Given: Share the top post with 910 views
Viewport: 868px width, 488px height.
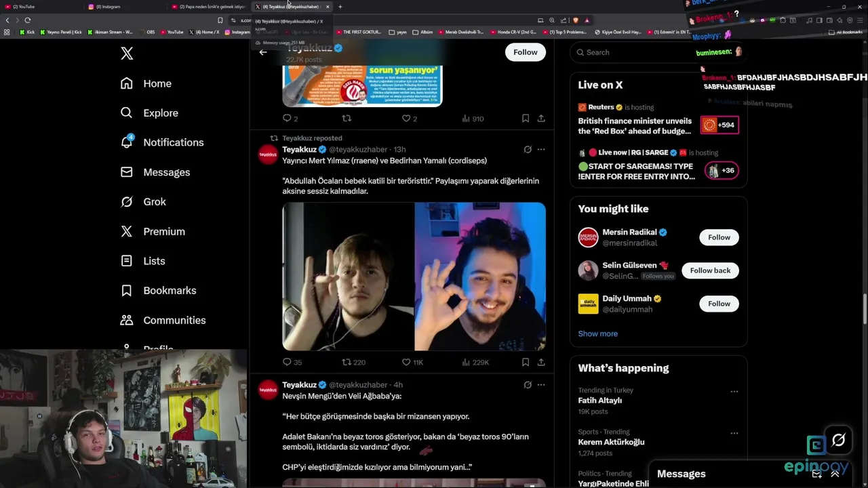Looking at the screenshot, I should click(541, 119).
